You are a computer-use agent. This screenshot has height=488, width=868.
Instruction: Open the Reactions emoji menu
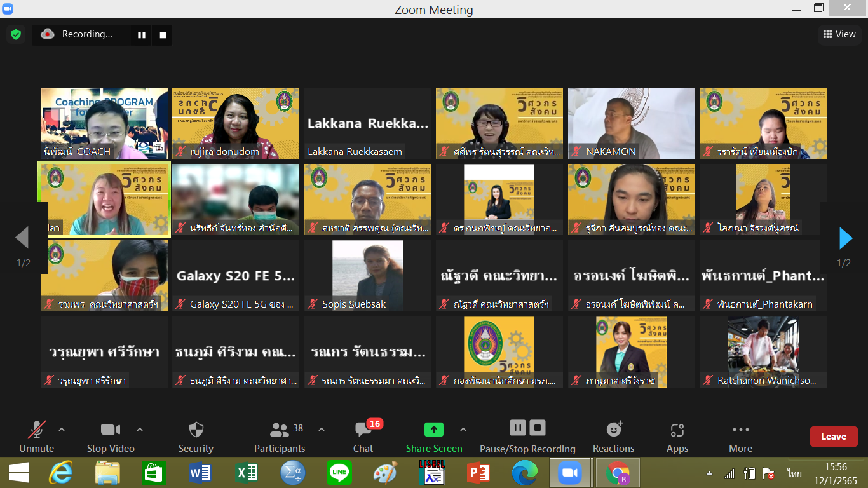pyautogui.click(x=613, y=437)
